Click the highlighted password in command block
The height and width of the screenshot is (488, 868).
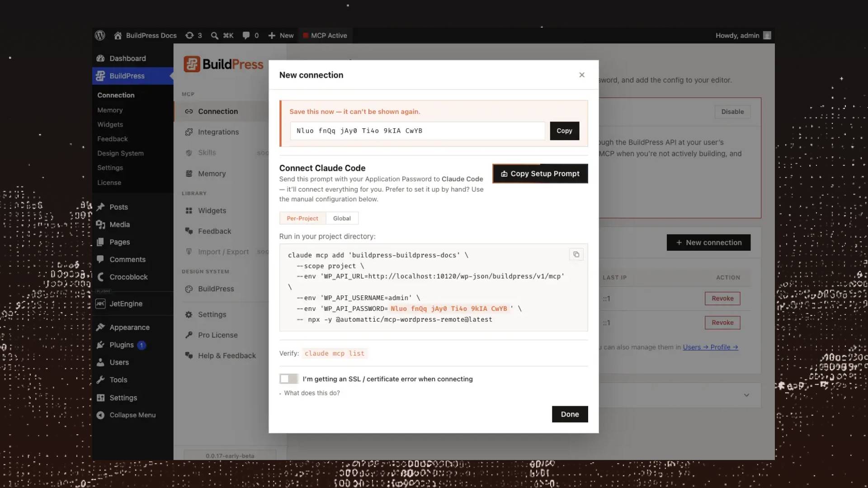[449, 309]
